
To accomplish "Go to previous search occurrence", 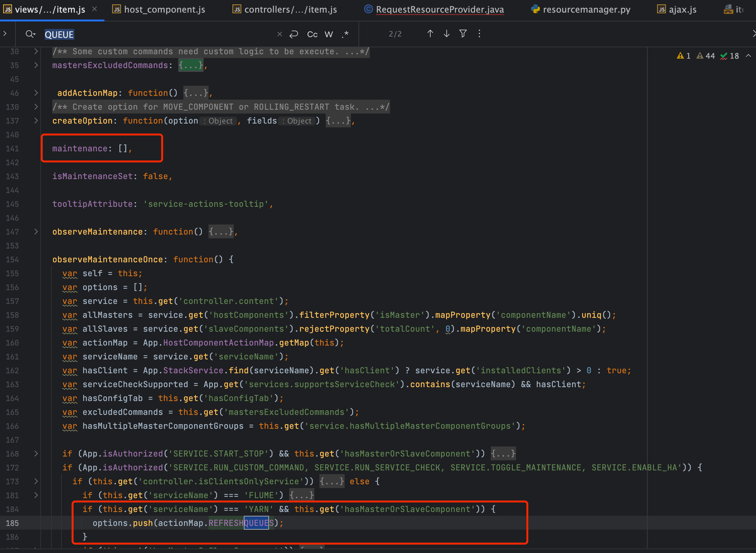I will coord(430,33).
